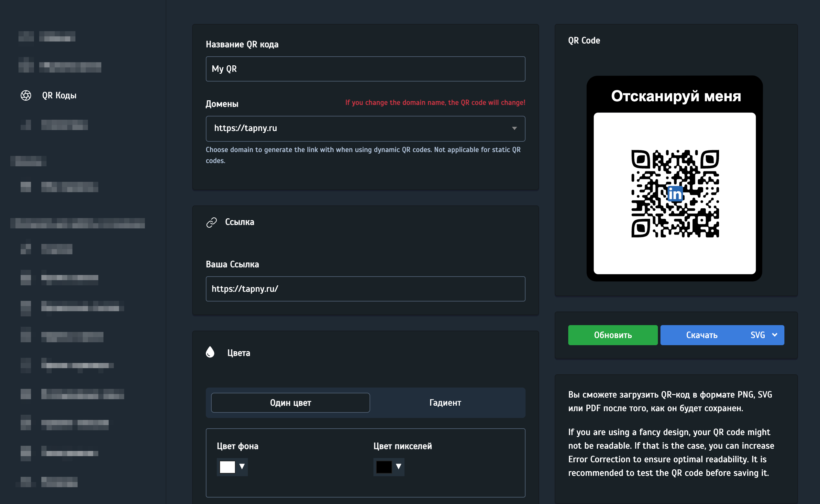Open the Домены dropdown with https://tapny.ru
Image resolution: width=820 pixels, height=504 pixels.
coord(365,129)
